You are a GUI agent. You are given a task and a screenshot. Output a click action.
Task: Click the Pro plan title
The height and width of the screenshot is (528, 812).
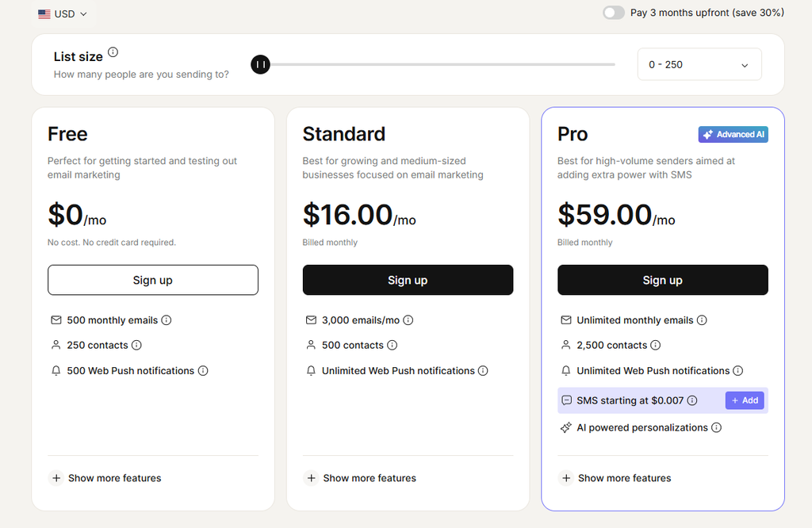click(x=573, y=134)
